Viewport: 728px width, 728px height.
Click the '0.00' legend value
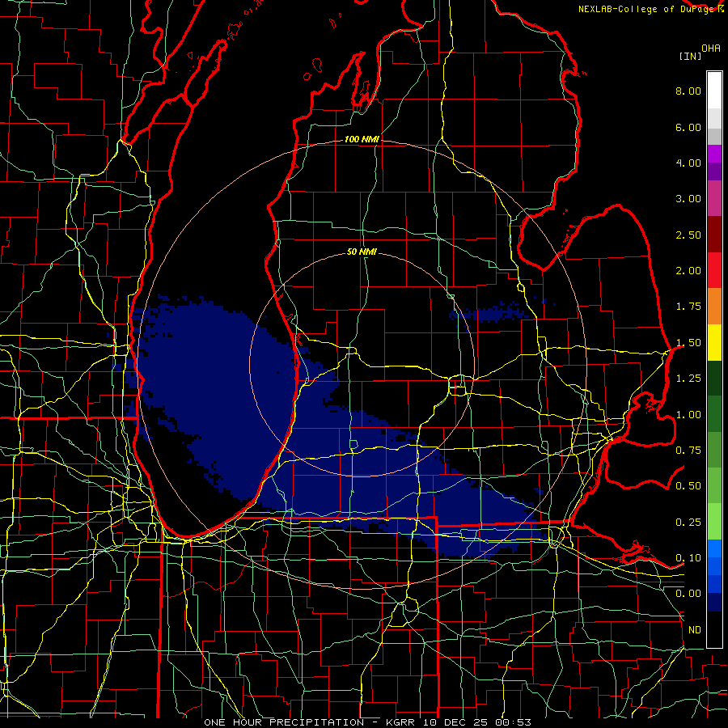[x=688, y=594]
